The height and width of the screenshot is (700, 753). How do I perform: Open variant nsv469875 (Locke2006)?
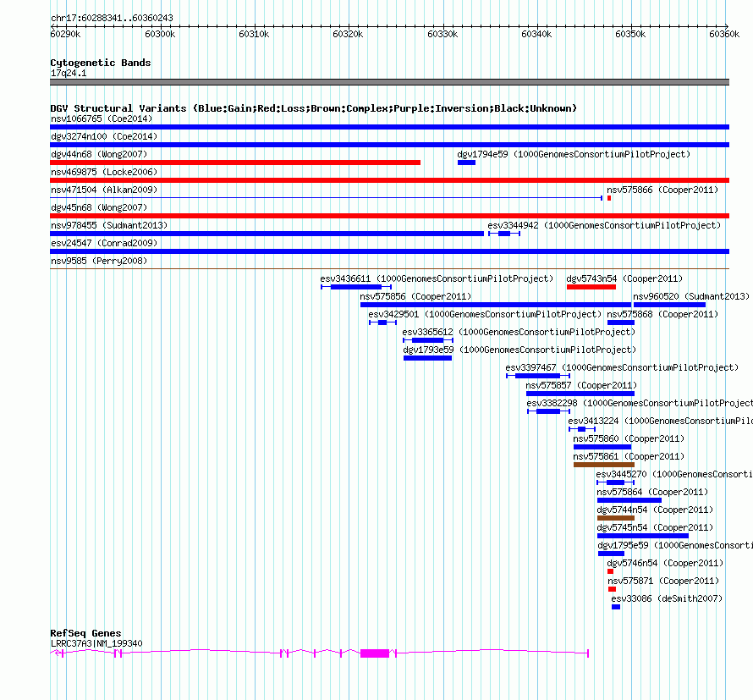(x=104, y=172)
